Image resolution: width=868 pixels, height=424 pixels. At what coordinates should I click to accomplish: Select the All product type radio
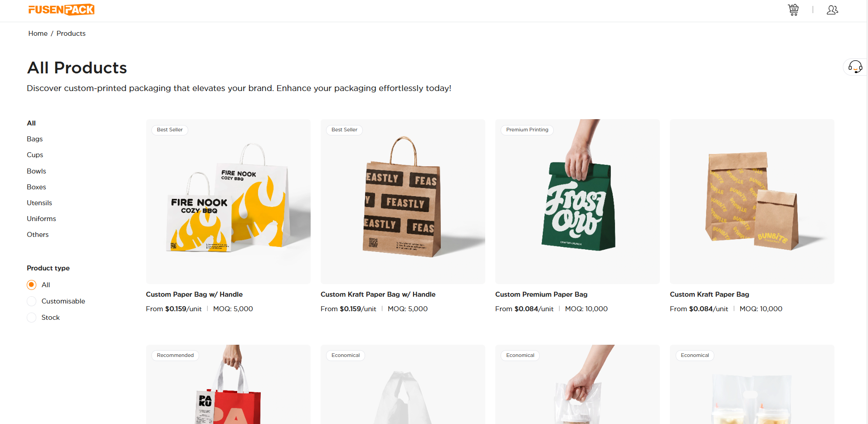tap(31, 285)
